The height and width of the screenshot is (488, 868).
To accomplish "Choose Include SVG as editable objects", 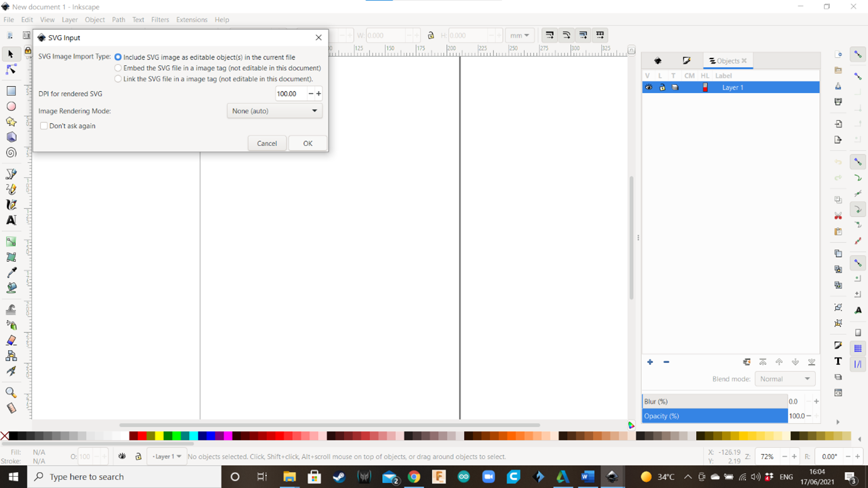I will [118, 57].
